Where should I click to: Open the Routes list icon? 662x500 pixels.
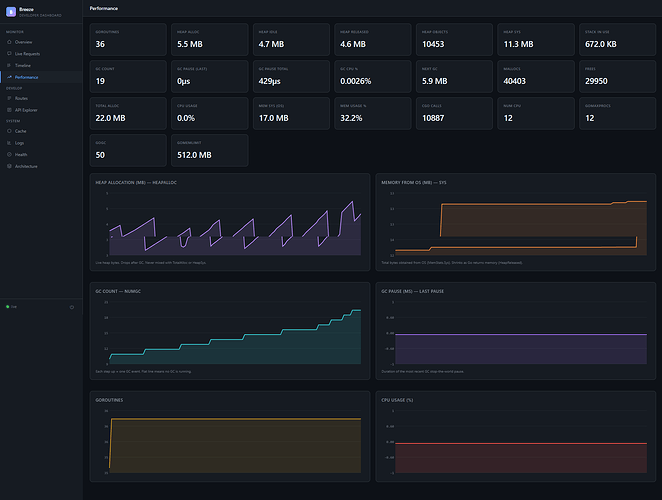pos(9,98)
